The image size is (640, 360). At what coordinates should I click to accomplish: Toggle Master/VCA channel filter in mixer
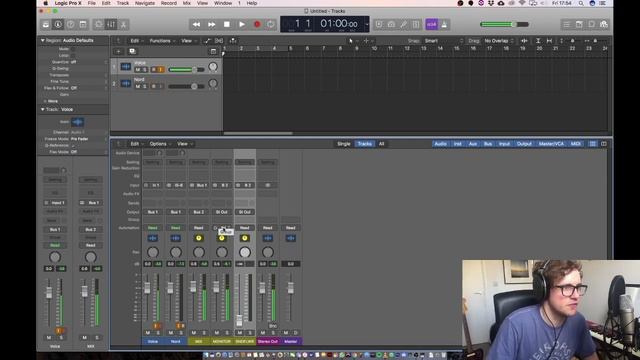[551, 144]
